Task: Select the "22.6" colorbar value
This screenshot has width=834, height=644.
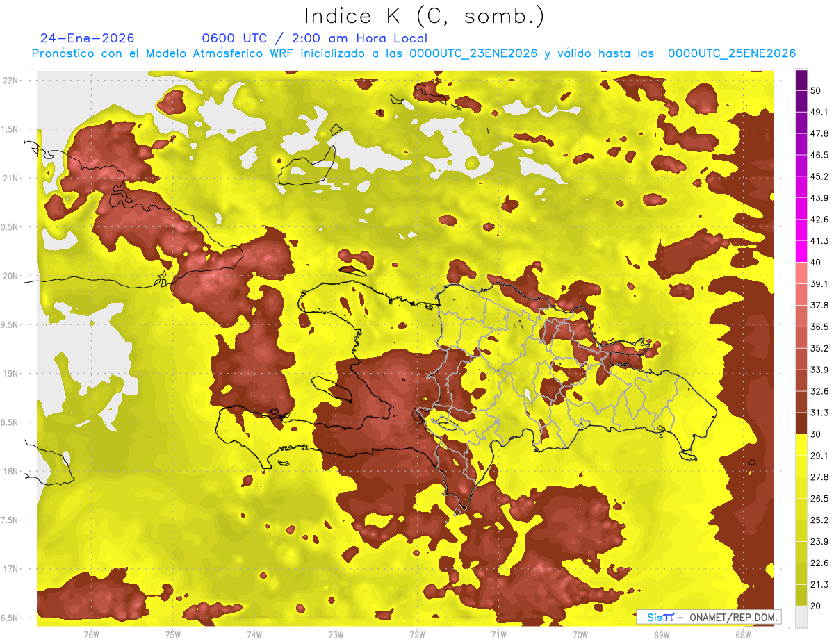Action: (x=819, y=563)
